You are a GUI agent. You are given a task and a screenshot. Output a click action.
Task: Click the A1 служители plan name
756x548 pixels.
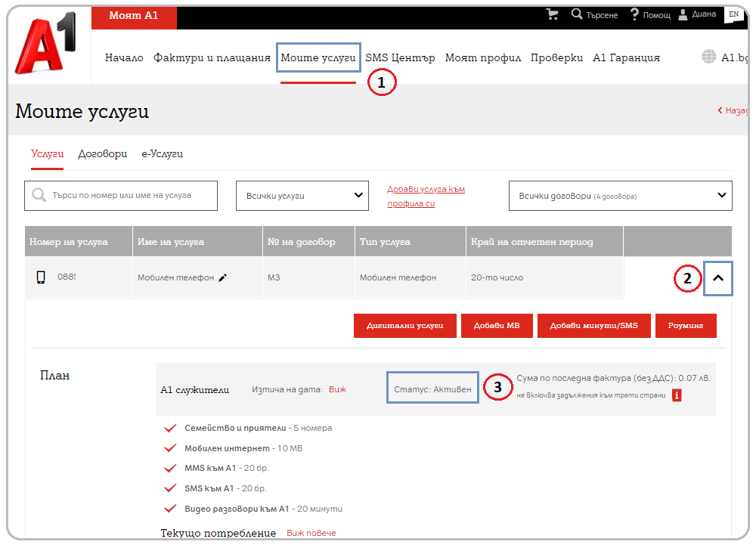(x=195, y=390)
